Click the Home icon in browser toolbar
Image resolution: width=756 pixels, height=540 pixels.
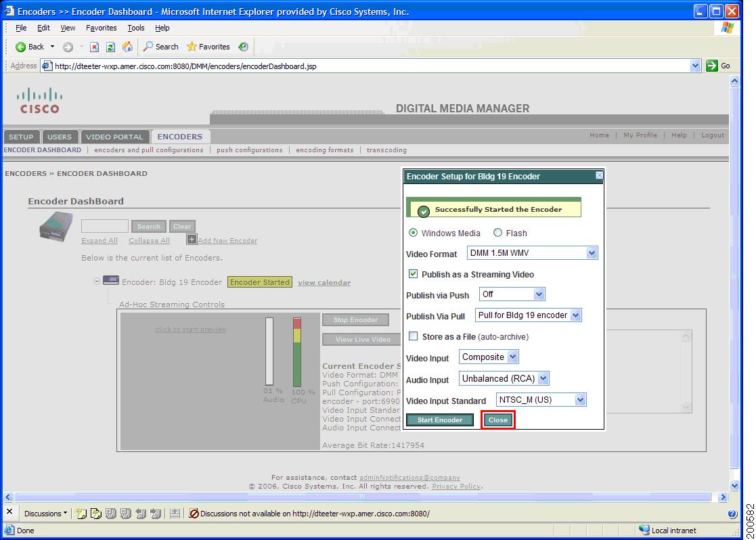pyautogui.click(x=127, y=46)
